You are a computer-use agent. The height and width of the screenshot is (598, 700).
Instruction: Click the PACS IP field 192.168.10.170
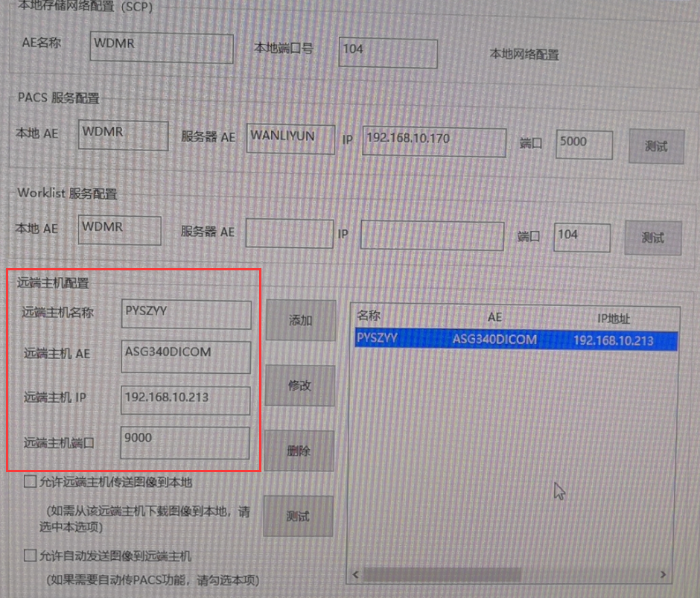[433, 141]
